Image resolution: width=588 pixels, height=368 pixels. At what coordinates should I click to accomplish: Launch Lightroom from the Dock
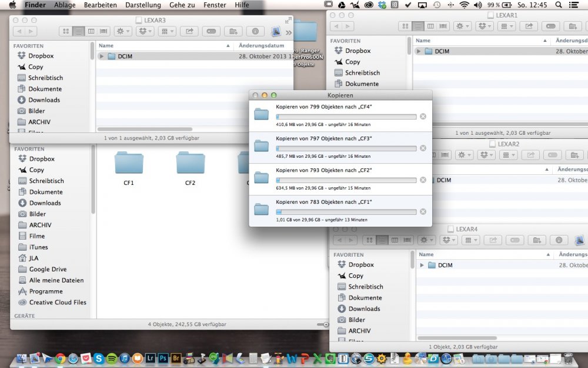[151, 358]
